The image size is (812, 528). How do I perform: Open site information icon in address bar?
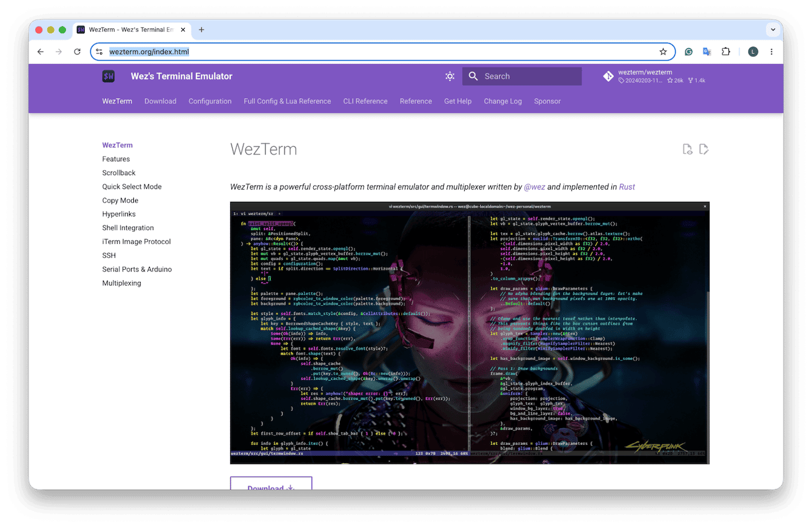(x=99, y=52)
